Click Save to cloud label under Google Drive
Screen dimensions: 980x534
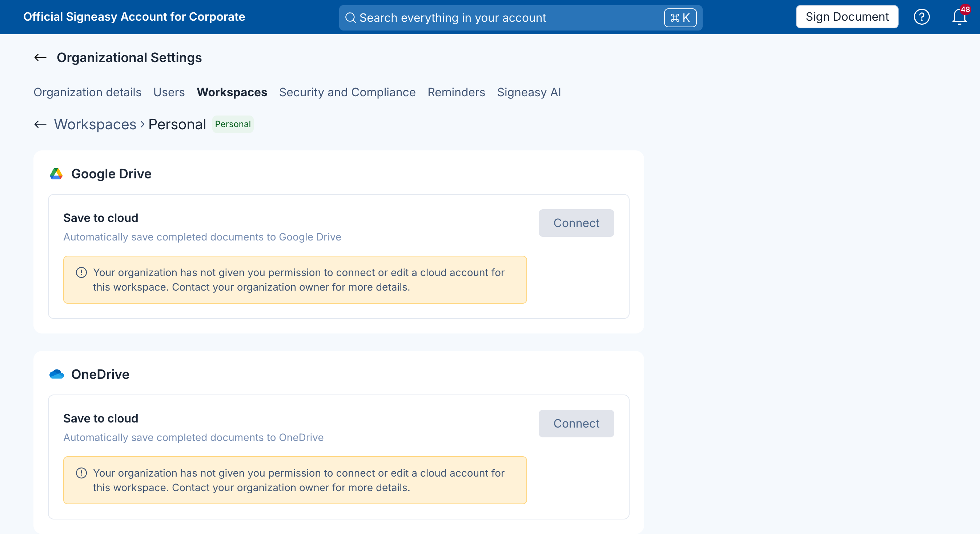pos(101,218)
